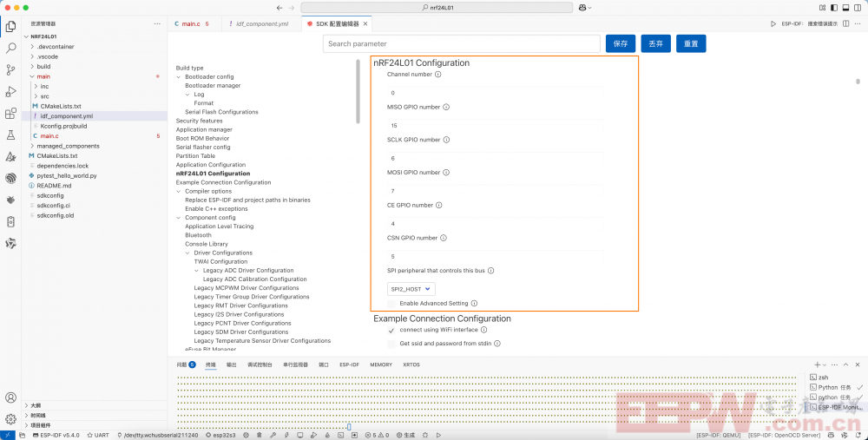Viewport: 868px width, 440px height.
Task: Click the wrench build icon in status bar
Action: [273, 435]
